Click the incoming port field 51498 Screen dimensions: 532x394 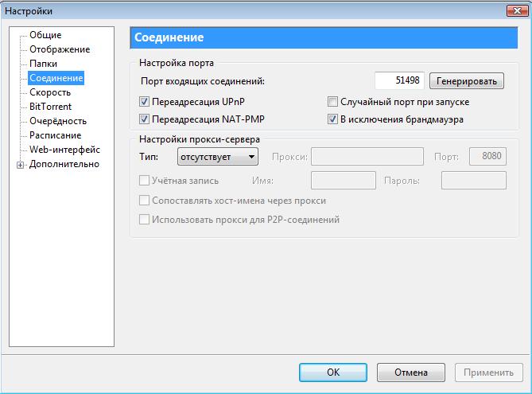click(x=399, y=80)
